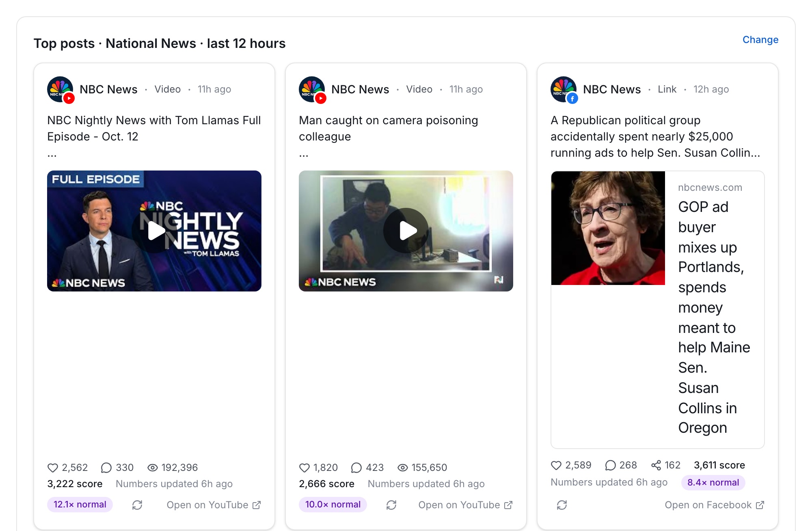812x531 pixels.
Task: Refresh numbers on Republican group post
Action: pos(562,505)
